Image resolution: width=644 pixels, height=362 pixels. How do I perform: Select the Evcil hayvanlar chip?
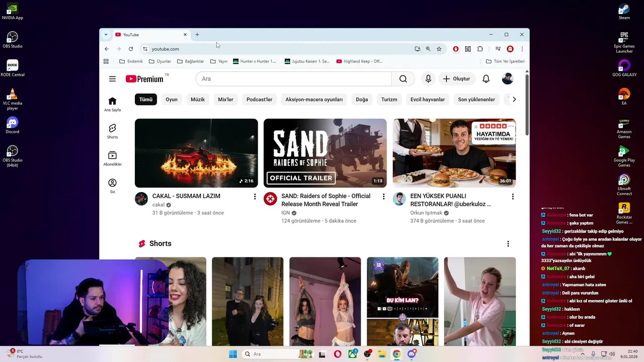428,100
